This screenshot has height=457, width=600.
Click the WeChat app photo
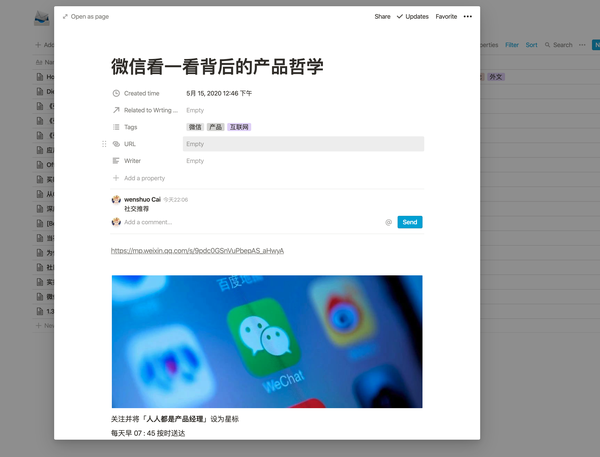(x=267, y=341)
